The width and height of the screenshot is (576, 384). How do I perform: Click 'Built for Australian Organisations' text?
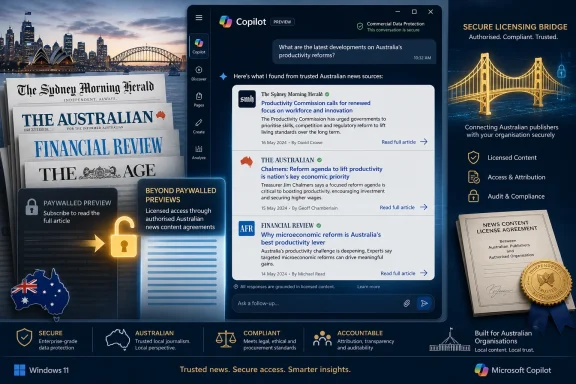503,337
